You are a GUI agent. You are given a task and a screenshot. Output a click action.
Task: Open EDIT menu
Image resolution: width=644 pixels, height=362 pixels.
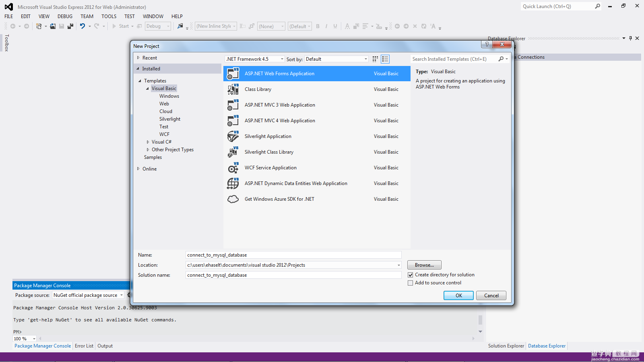[x=26, y=16]
